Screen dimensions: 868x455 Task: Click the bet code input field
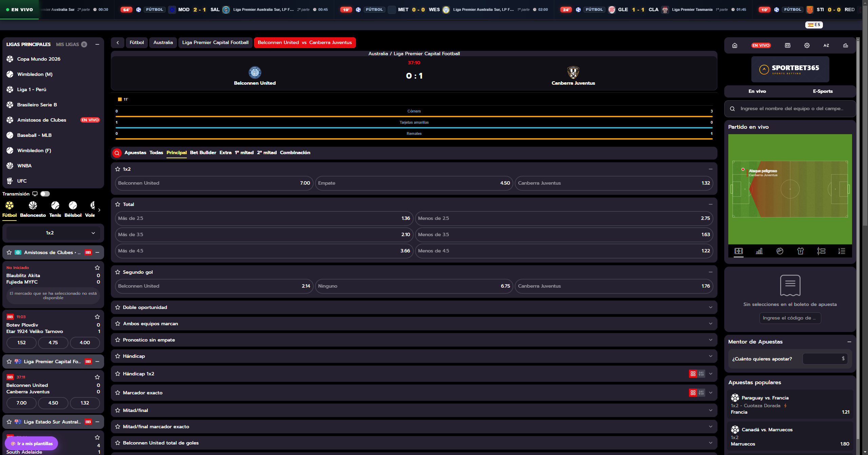pyautogui.click(x=790, y=318)
